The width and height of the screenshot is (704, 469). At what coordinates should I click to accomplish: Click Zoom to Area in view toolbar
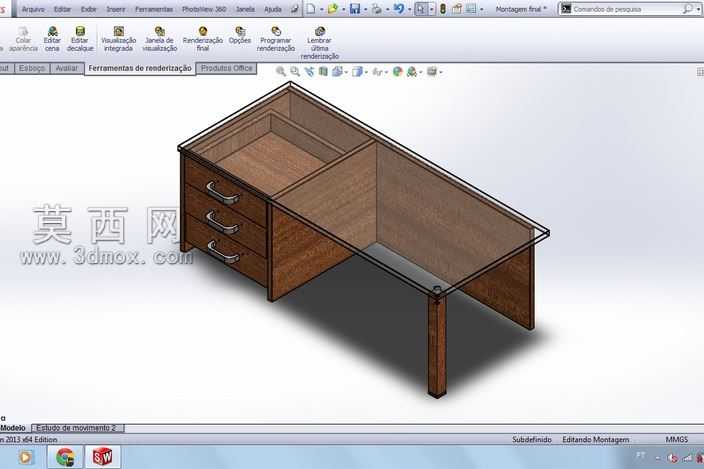(295, 71)
